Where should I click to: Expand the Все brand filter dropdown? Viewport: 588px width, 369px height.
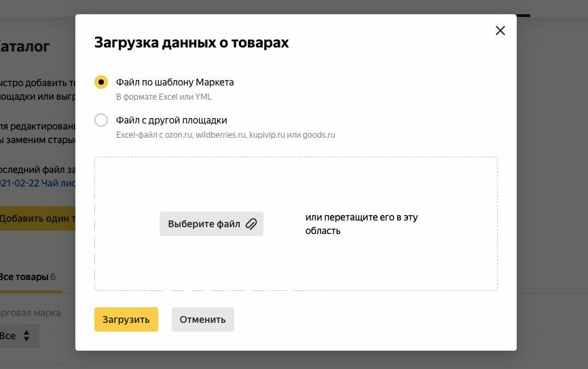click(19, 336)
